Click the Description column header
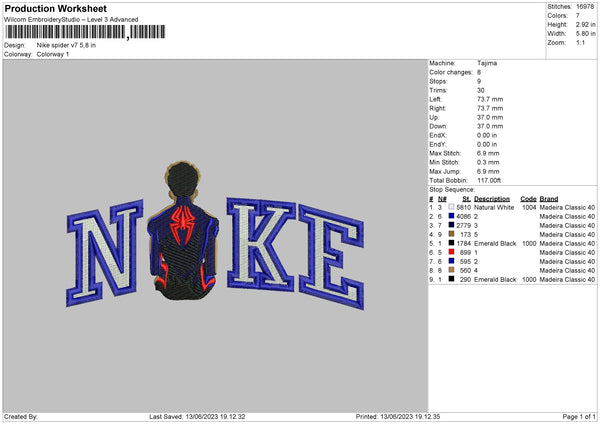This screenshot has height=424, width=600. point(492,199)
